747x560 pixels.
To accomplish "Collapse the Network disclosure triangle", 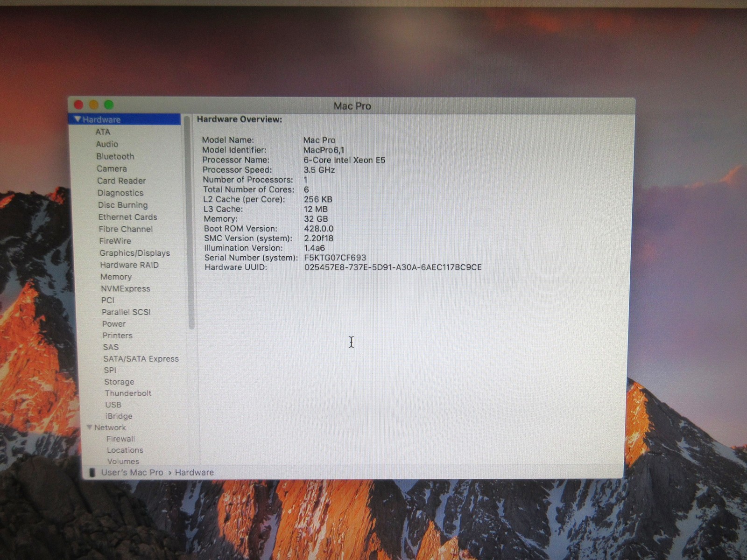I will coord(90,427).
